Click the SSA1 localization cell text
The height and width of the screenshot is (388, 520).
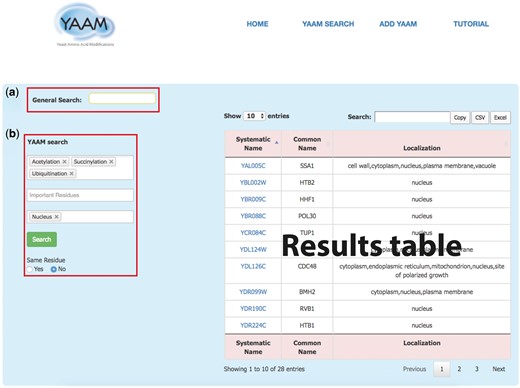(x=422, y=166)
